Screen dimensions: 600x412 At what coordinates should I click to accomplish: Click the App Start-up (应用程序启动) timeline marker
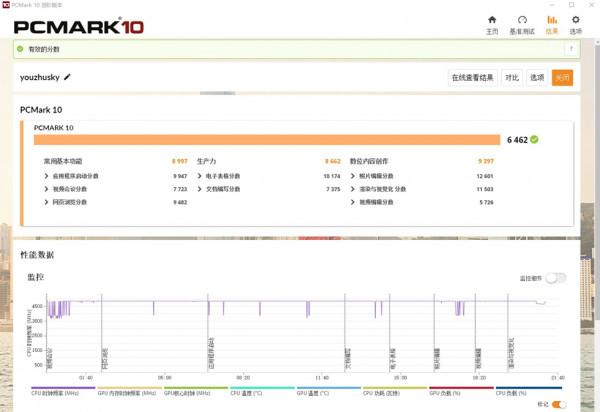[x=211, y=353]
